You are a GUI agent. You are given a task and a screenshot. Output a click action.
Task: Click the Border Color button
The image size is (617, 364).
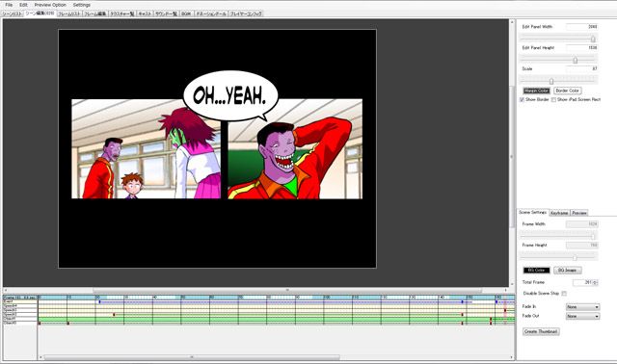pyautogui.click(x=567, y=91)
